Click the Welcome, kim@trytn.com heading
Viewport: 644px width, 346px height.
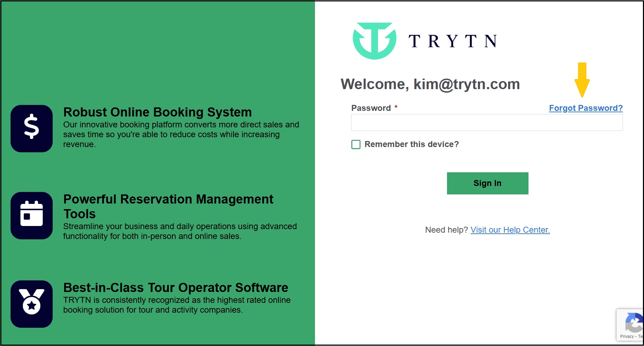tap(430, 84)
